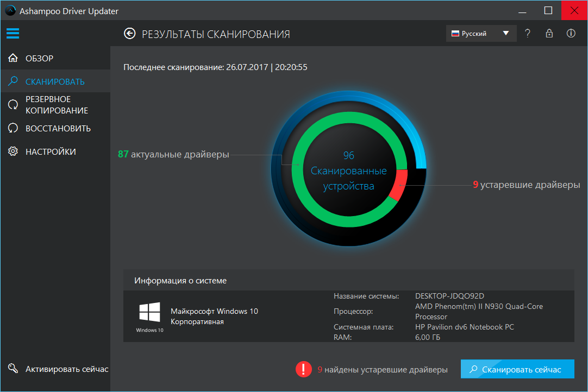
Task: Expand language list with the dropdown arrow
Action: pyautogui.click(x=506, y=33)
